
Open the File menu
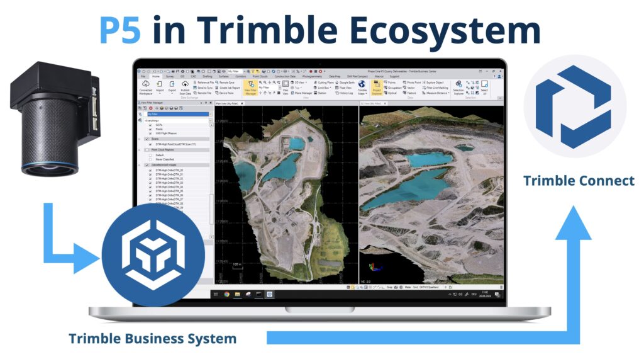[143, 76]
